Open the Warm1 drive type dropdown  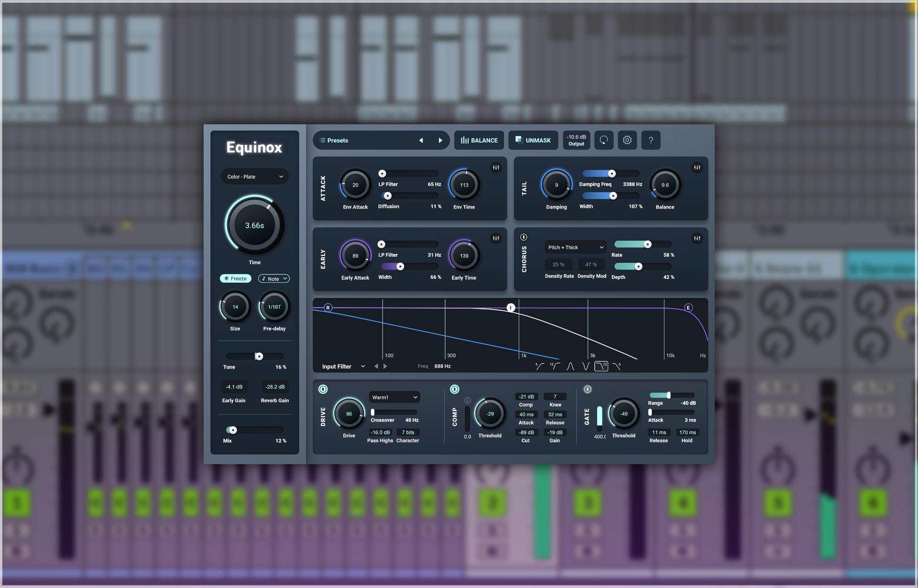point(394,397)
